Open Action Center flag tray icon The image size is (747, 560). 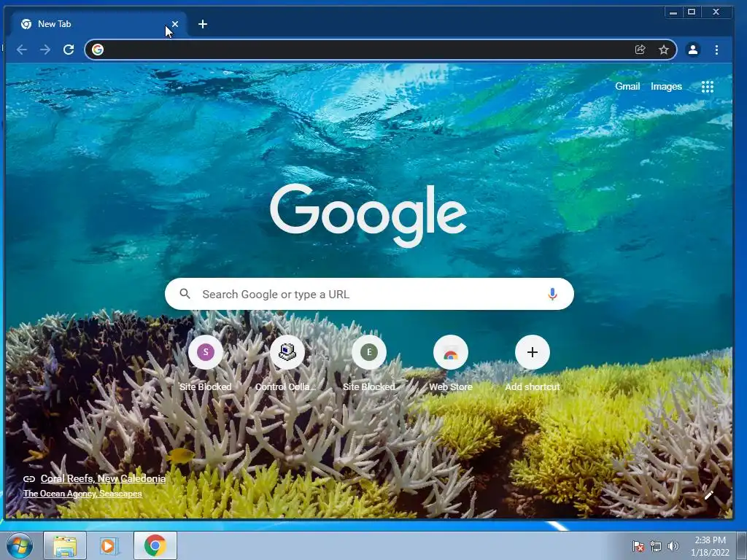click(x=638, y=546)
